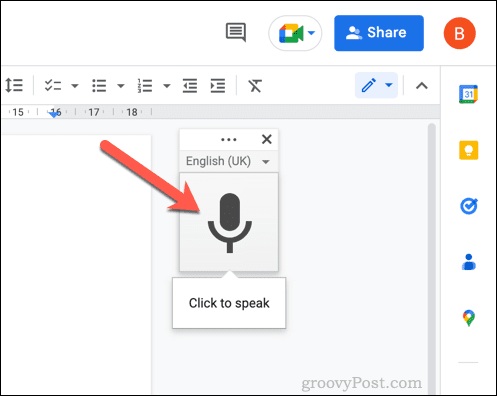Open the English (UK) language dropdown
The image size is (497, 396).
click(x=229, y=161)
